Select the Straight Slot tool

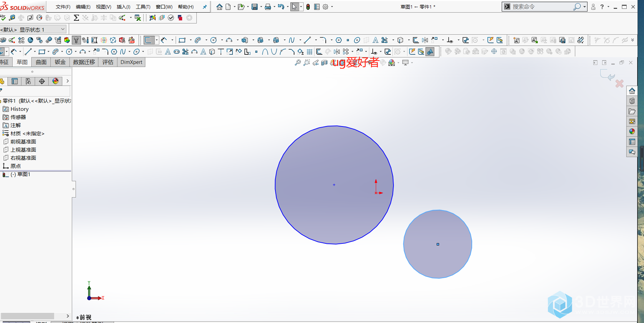click(177, 52)
